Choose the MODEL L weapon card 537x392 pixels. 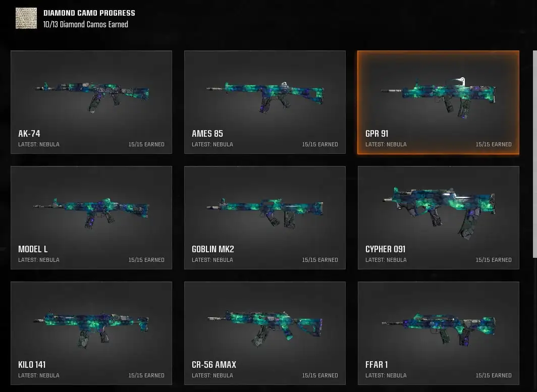coord(91,218)
